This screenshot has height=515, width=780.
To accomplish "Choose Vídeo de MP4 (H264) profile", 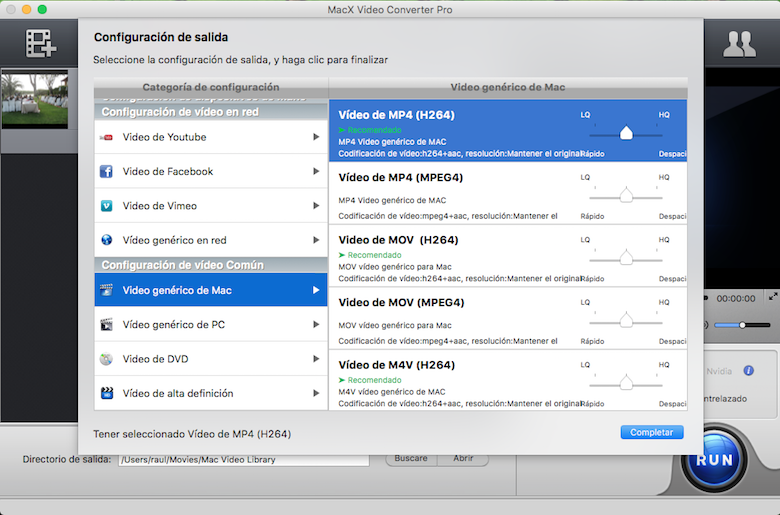I will pyautogui.click(x=508, y=130).
